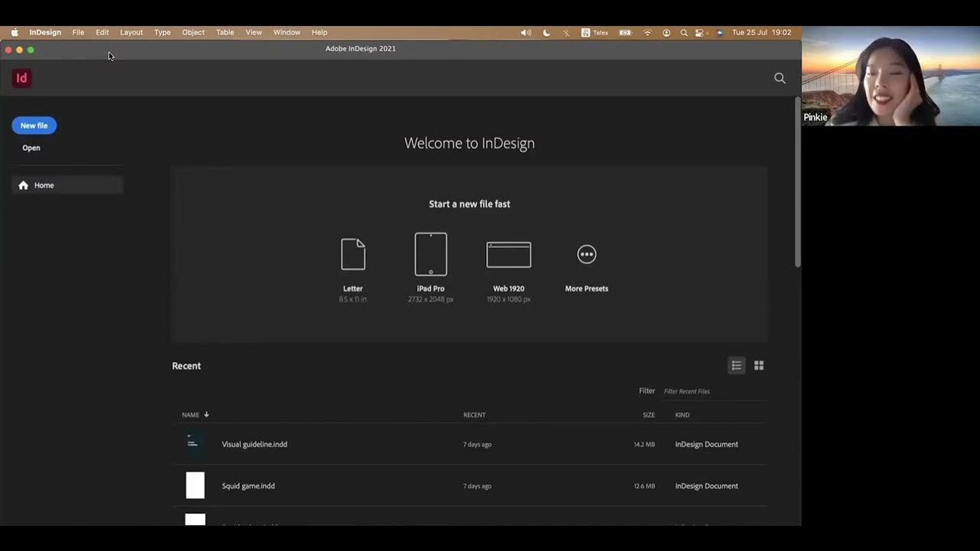The height and width of the screenshot is (551, 980).
Task: Open the Apple menu
Action: (14, 32)
